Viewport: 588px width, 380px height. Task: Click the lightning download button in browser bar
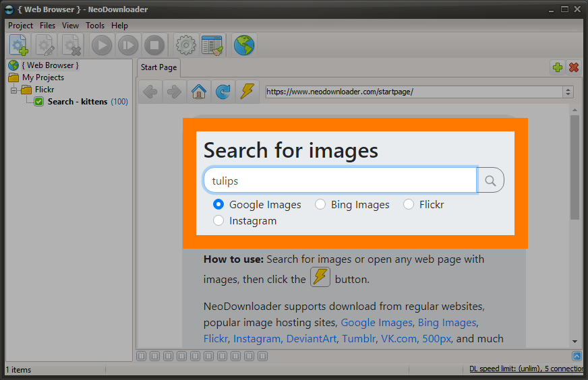(x=247, y=91)
